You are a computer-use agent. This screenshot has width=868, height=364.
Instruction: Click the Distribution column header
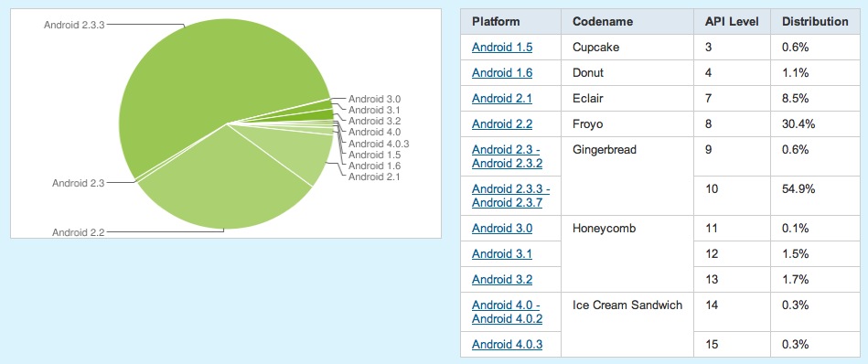coord(815,22)
